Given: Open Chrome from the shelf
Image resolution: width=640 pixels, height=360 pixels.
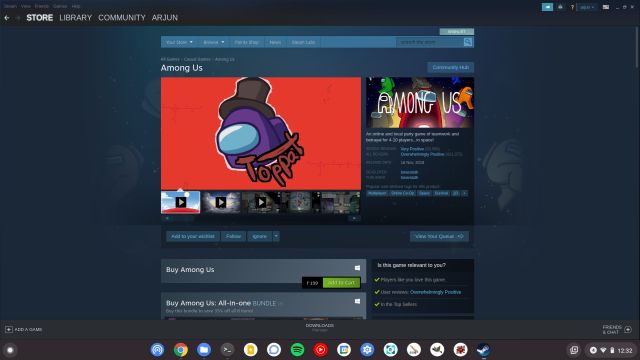Looking at the screenshot, I should tap(180, 350).
